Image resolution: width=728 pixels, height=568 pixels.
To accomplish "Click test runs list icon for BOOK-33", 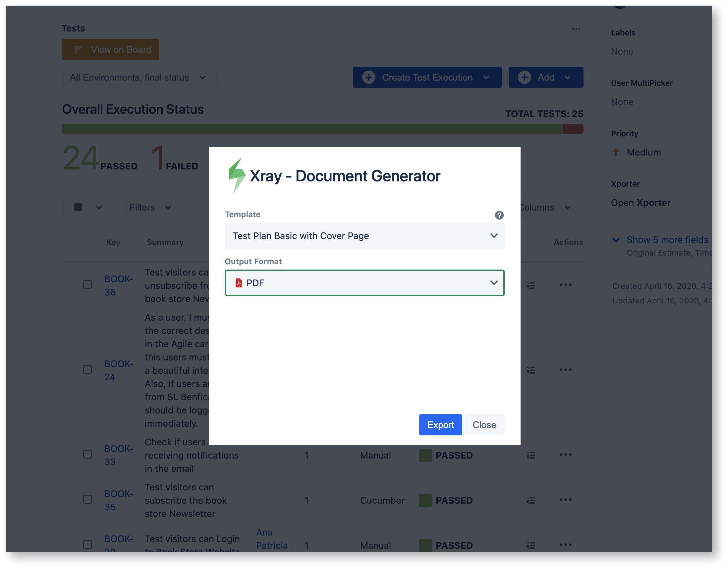I will point(531,455).
